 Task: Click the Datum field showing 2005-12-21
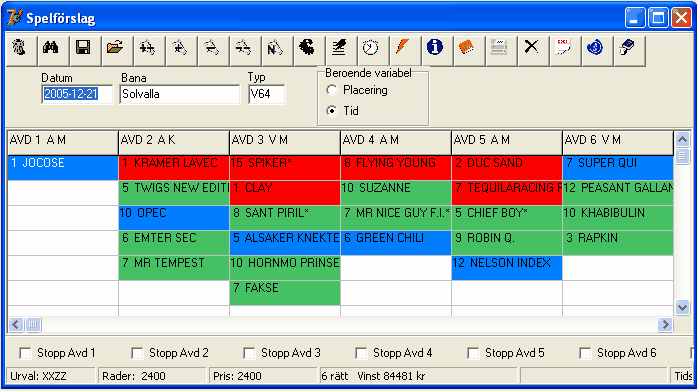pyautogui.click(x=77, y=94)
